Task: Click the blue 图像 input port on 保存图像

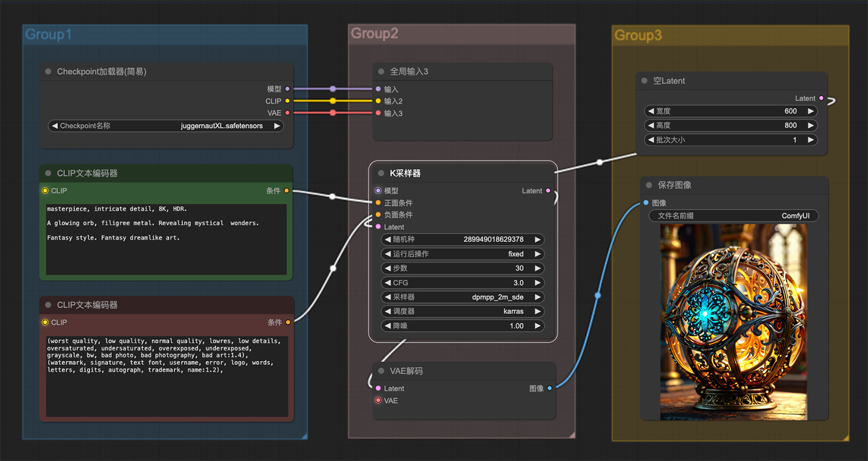Action: coord(646,203)
